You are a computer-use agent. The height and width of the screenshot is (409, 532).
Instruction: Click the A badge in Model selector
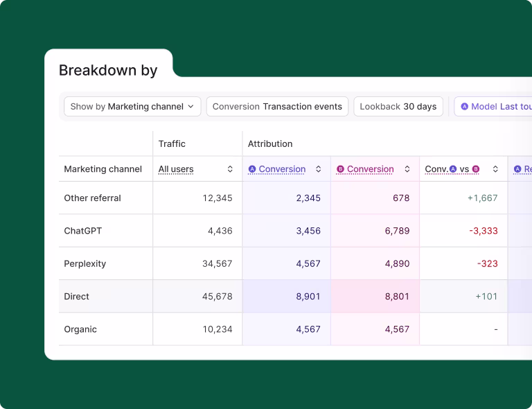[x=465, y=107]
